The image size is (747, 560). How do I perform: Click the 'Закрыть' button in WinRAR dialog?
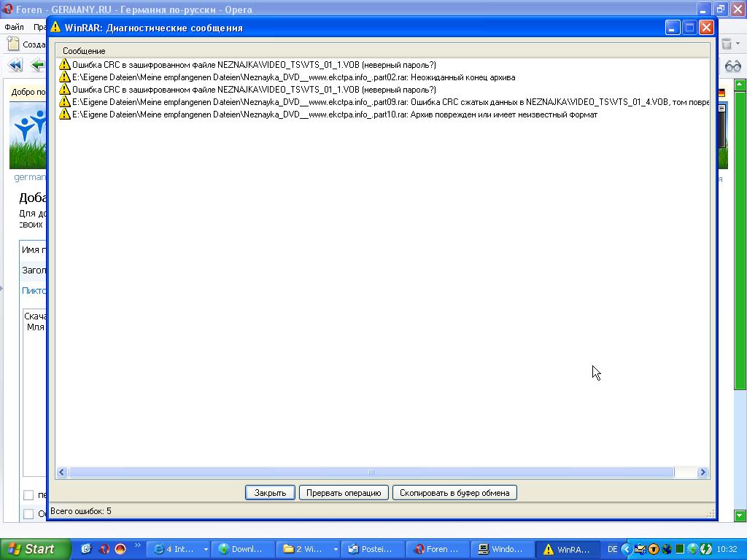[270, 493]
